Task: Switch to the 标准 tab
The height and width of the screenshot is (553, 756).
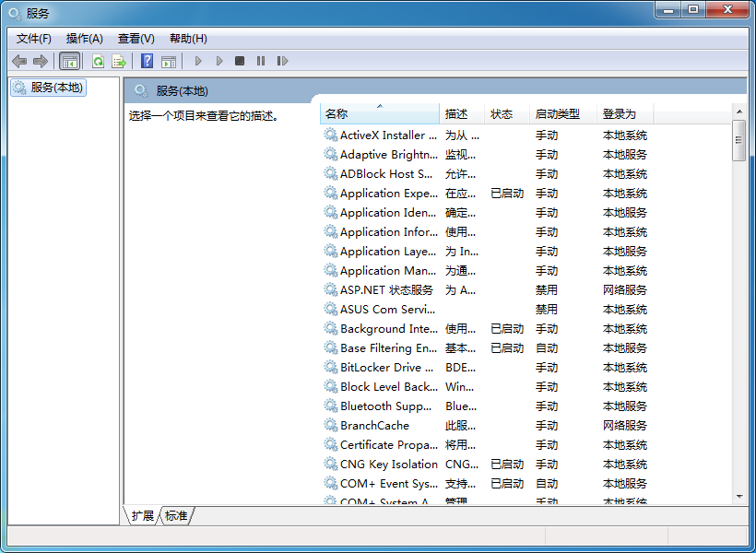Action: pos(176,516)
